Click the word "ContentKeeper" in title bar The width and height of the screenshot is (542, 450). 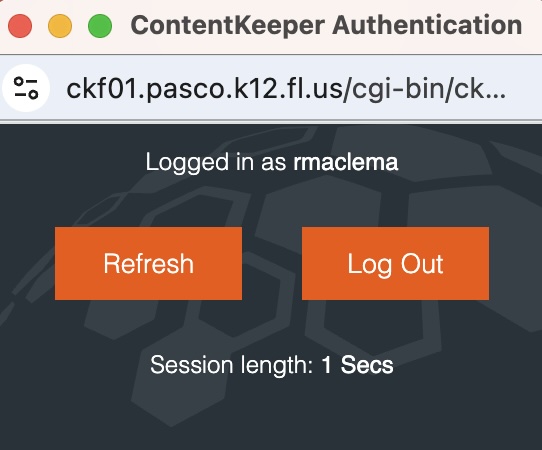point(228,26)
